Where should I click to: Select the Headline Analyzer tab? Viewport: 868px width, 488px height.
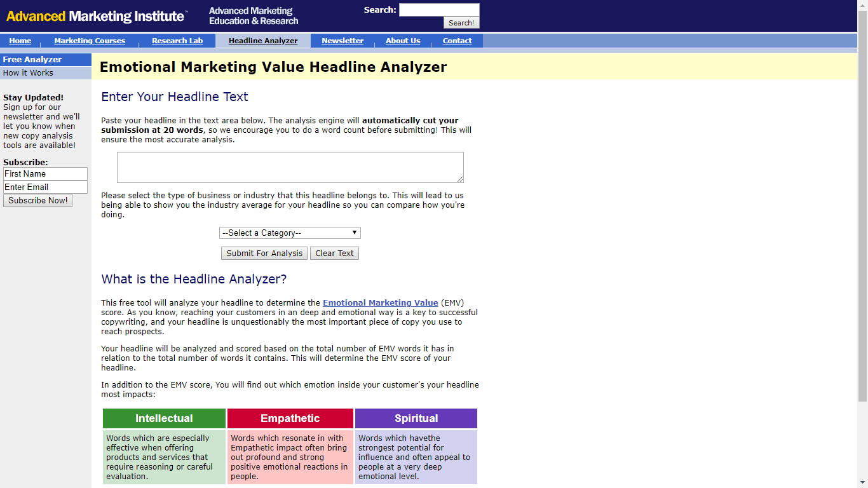(x=263, y=41)
